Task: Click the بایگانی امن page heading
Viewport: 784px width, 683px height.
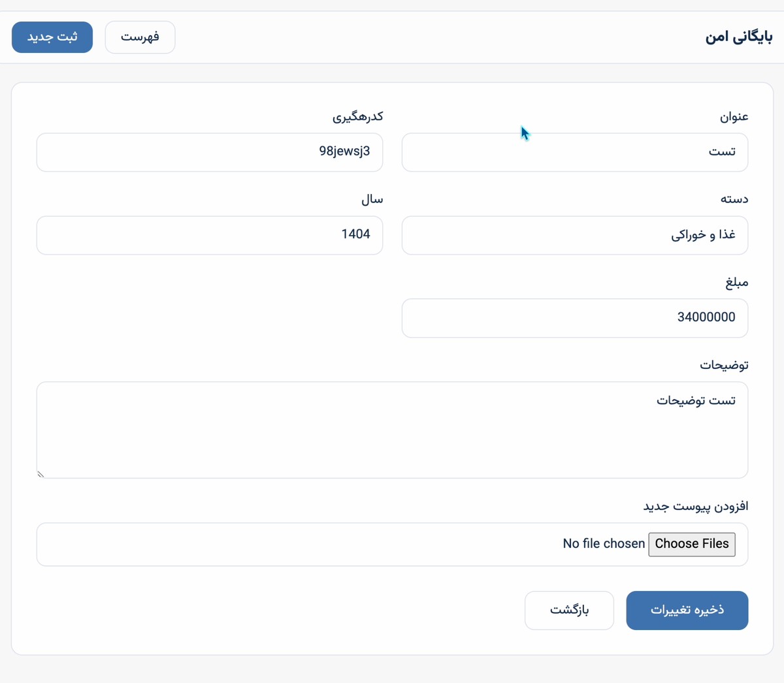Action: point(739,37)
